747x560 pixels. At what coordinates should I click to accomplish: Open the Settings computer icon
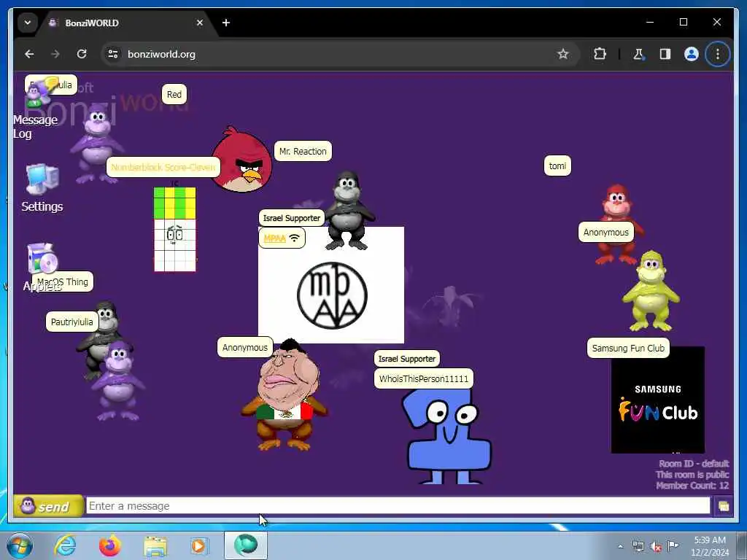42,179
